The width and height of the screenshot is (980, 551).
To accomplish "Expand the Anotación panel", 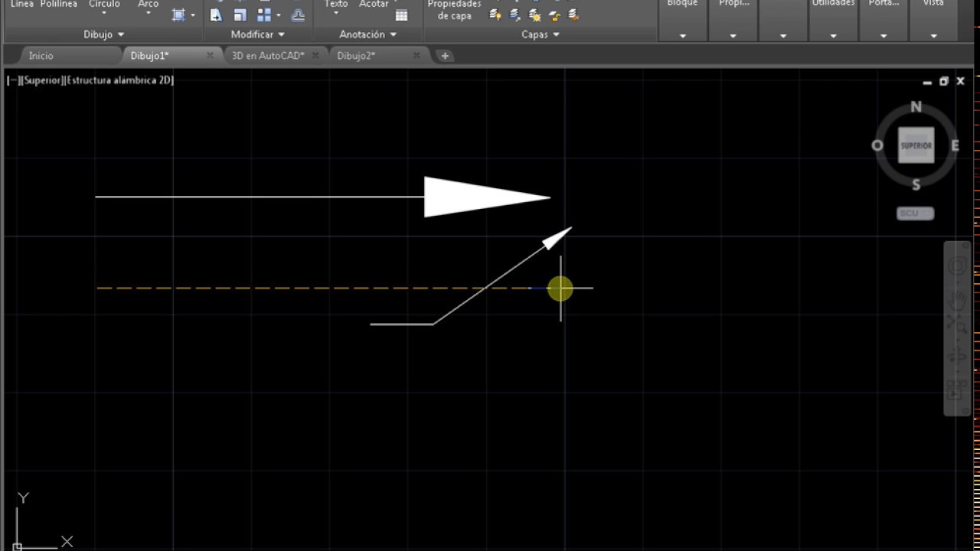I will point(368,34).
